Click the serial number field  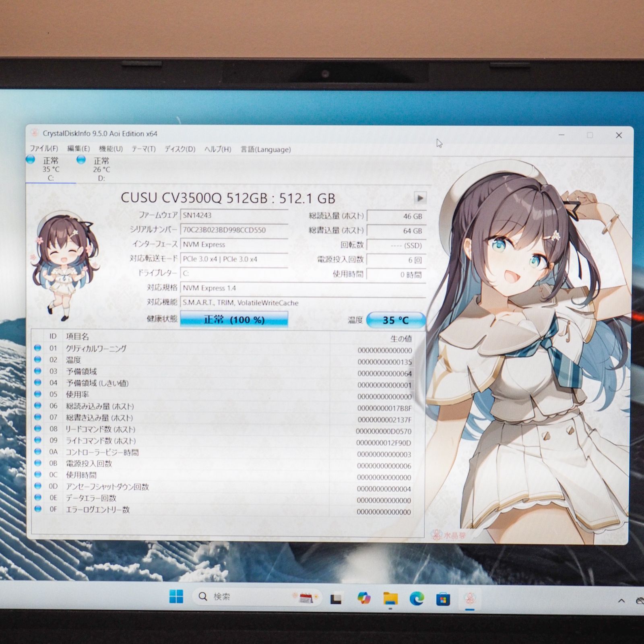point(234,230)
